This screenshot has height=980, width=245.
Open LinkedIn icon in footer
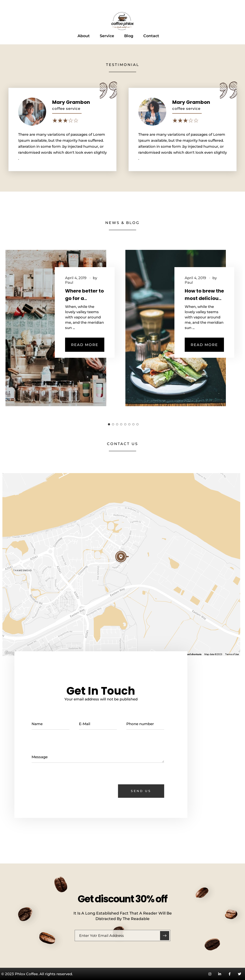(220, 974)
